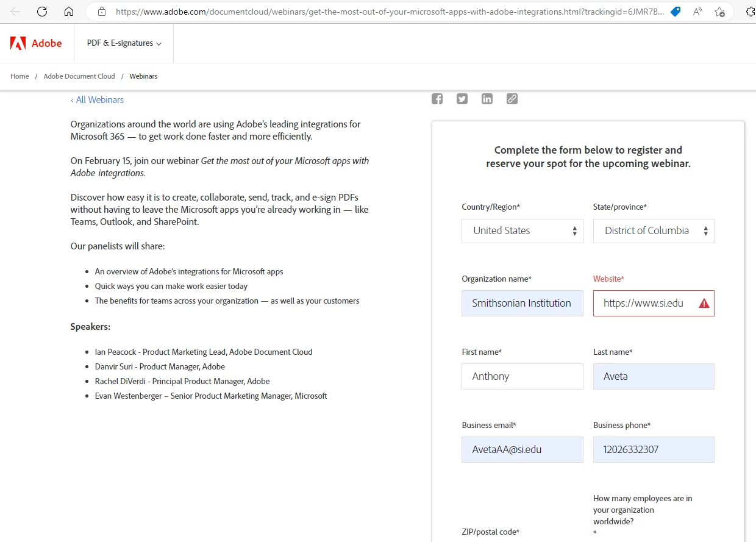The height and width of the screenshot is (542, 756).
Task: Click the browser address bar URL
Action: click(x=390, y=12)
